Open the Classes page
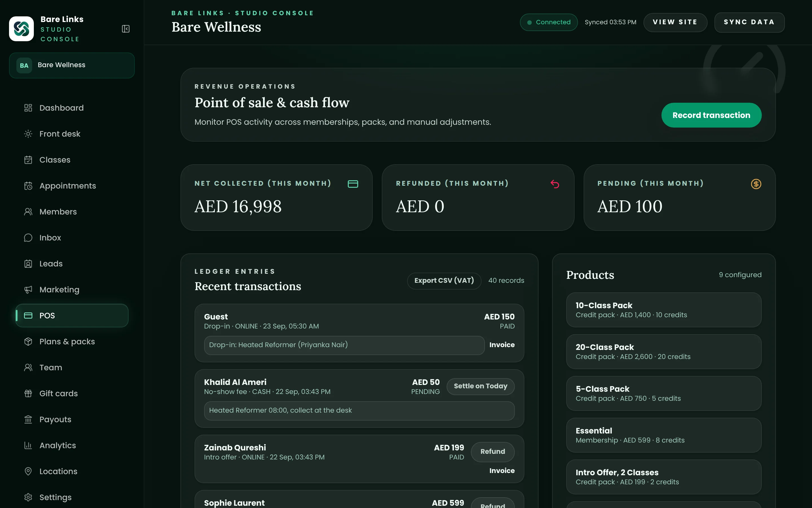The image size is (812, 508). [72, 159]
